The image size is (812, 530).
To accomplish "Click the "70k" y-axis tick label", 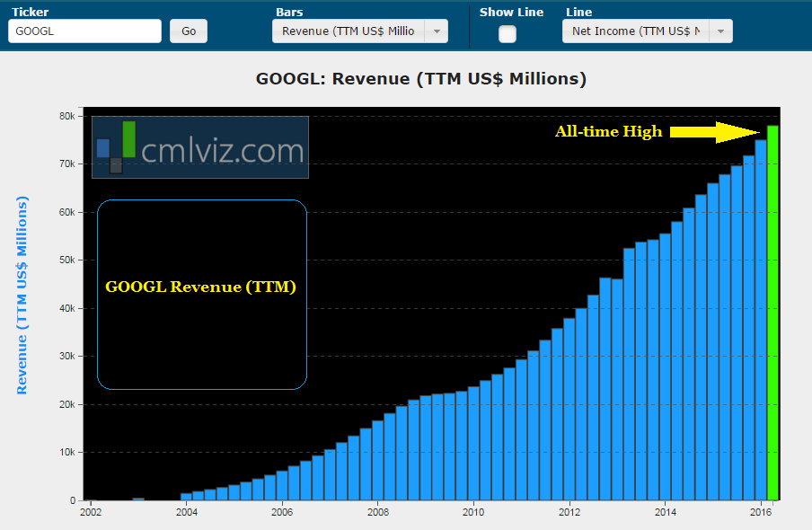I will 67,163.
